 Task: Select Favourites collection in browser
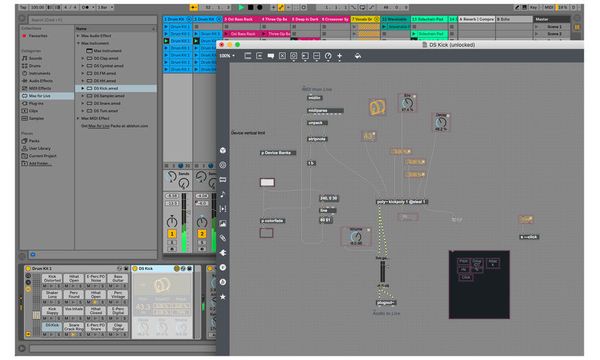pos(38,36)
